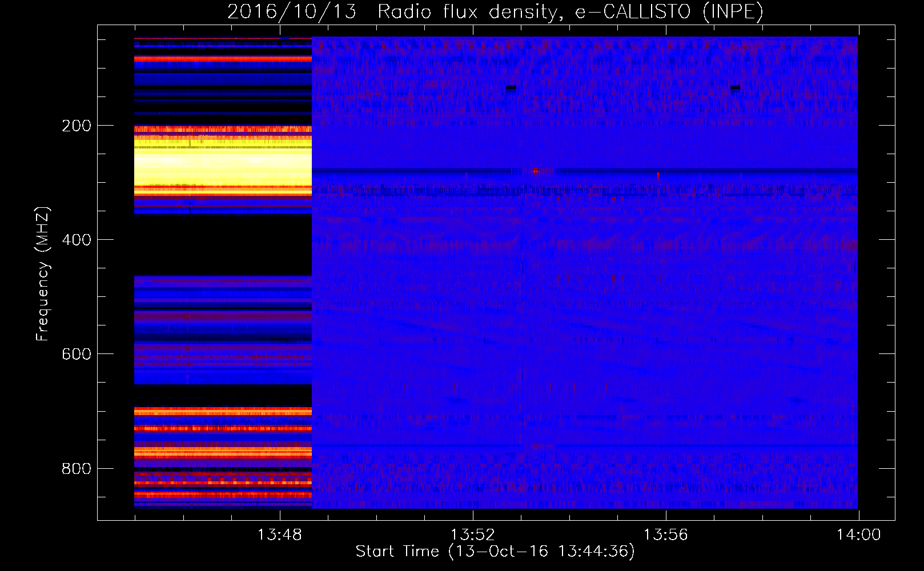924x571 pixels.
Task: Click the 800 frequency tick label
Action: 77,469
